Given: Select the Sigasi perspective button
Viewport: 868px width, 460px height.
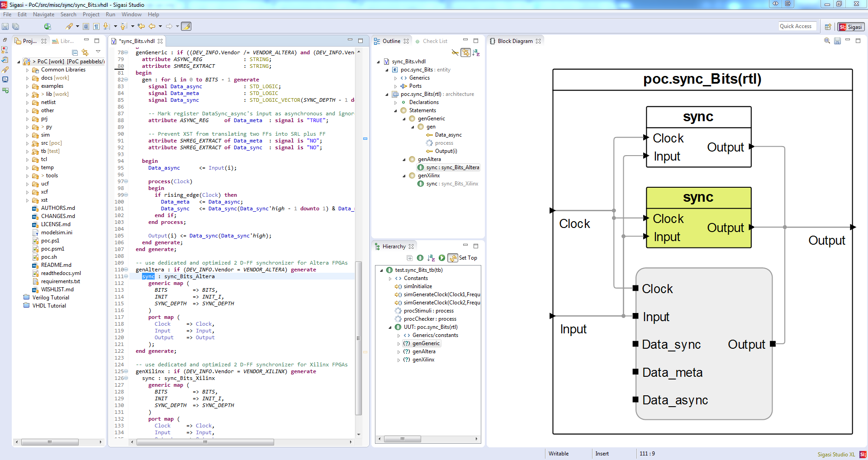Looking at the screenshot, I should [x=851, y=27].
